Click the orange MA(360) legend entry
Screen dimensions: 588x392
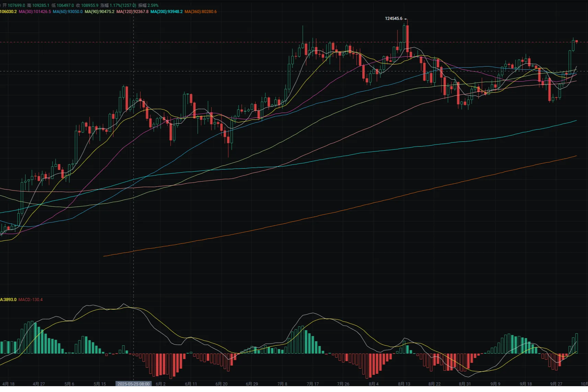pos(200,12)
